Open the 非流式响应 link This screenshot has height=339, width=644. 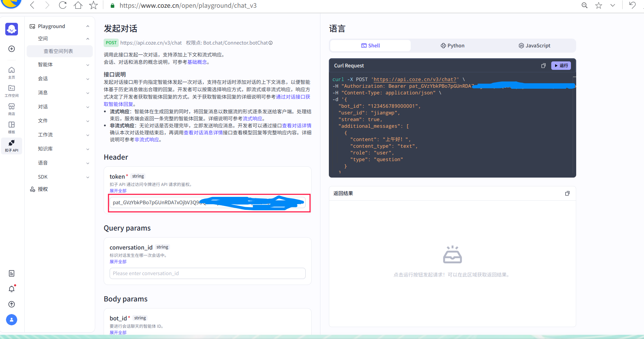coord(147,140)
